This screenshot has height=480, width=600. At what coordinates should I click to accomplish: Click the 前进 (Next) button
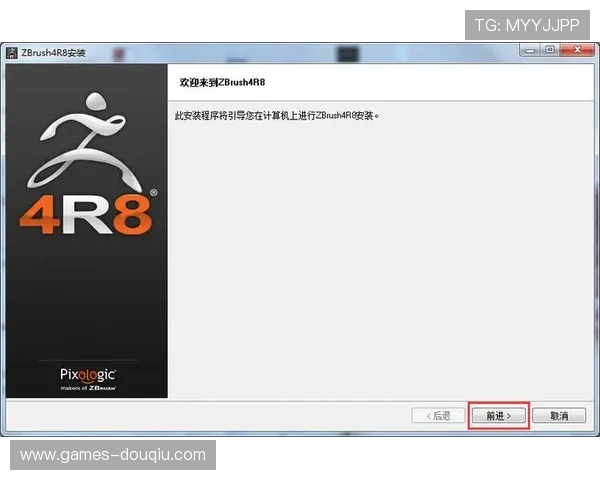(x=498, y=415)
